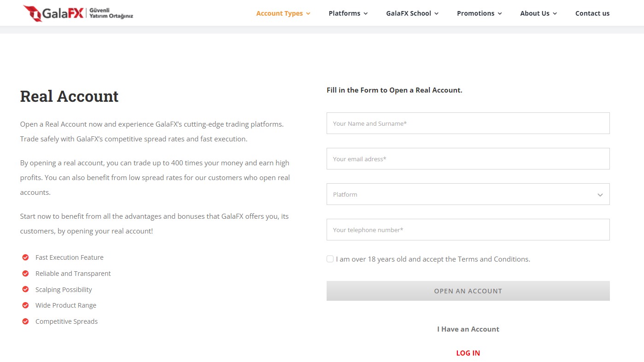Expand the Platforms menu
The image size is (644, 362).
pyautogui.click(x=348, y=13)
